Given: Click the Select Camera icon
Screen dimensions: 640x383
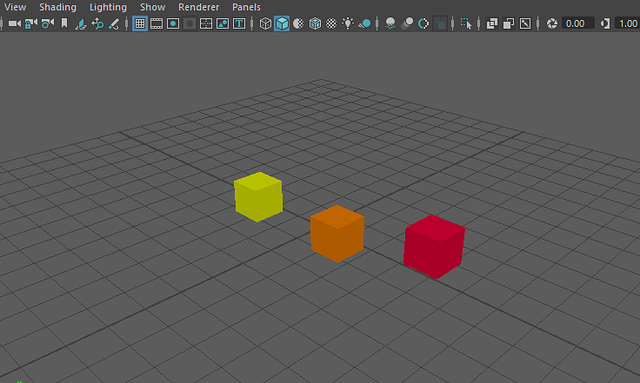Looking at the screenshot, I should coord(15,24).
